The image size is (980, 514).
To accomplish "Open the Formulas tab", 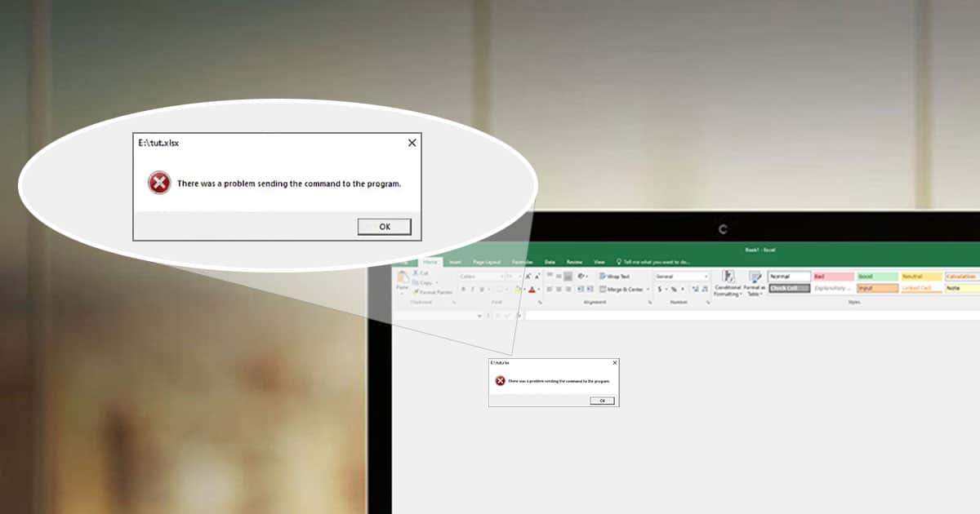I will tap(523, 262).
